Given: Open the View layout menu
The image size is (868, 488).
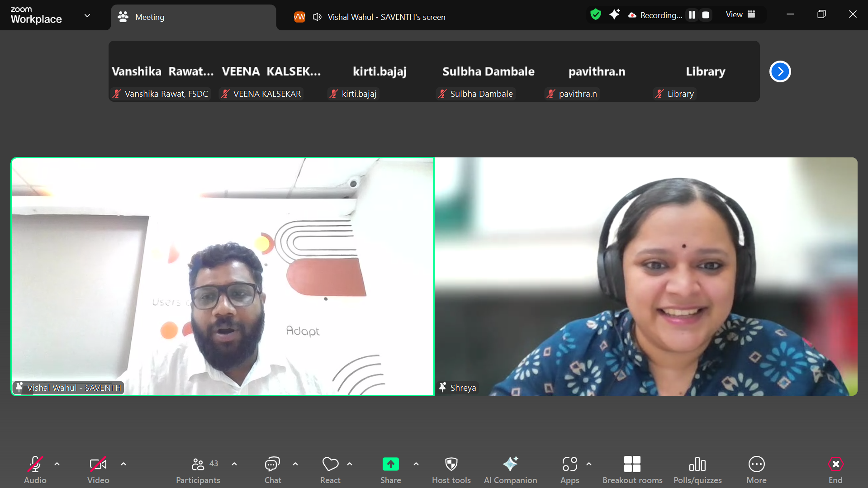Looking at the screenshot, I should tap(740, 14).
